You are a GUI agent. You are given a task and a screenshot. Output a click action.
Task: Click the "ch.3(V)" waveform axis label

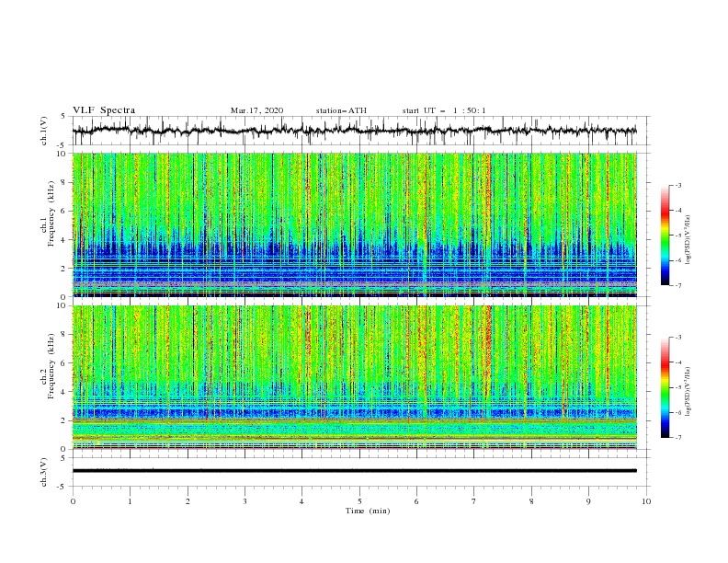coord(44,472)
